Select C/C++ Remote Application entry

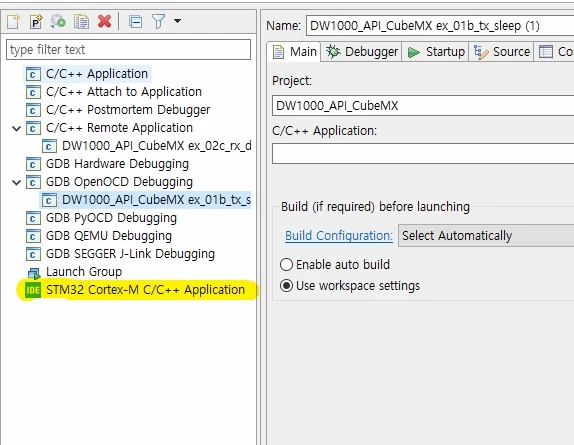[119, 128]
